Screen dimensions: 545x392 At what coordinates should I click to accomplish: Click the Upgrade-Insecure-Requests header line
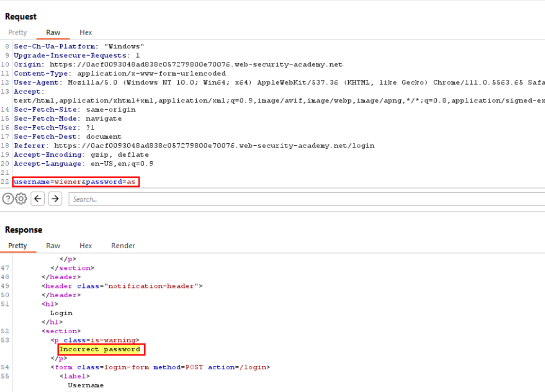77,55
